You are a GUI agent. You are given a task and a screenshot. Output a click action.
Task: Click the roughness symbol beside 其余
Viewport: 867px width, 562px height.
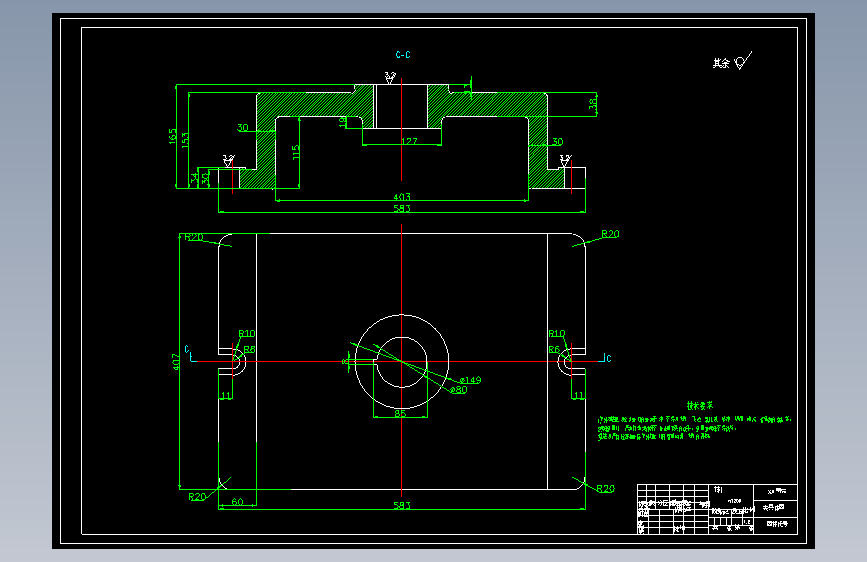(743, 60)
